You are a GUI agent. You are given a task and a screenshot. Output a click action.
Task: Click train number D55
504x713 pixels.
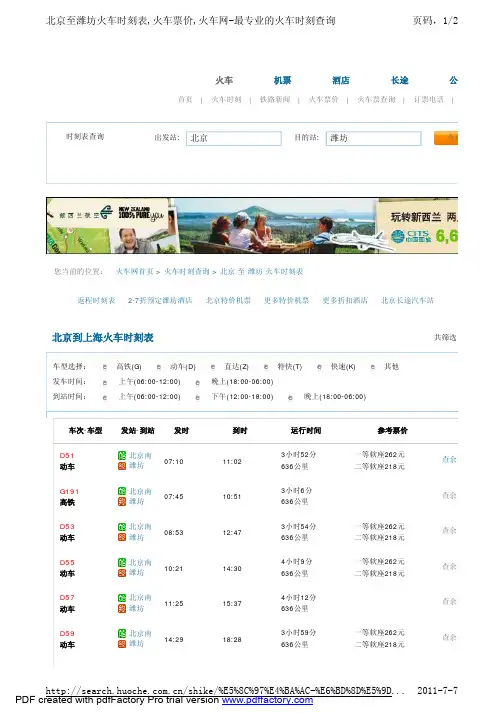click(x=67, y=562)
